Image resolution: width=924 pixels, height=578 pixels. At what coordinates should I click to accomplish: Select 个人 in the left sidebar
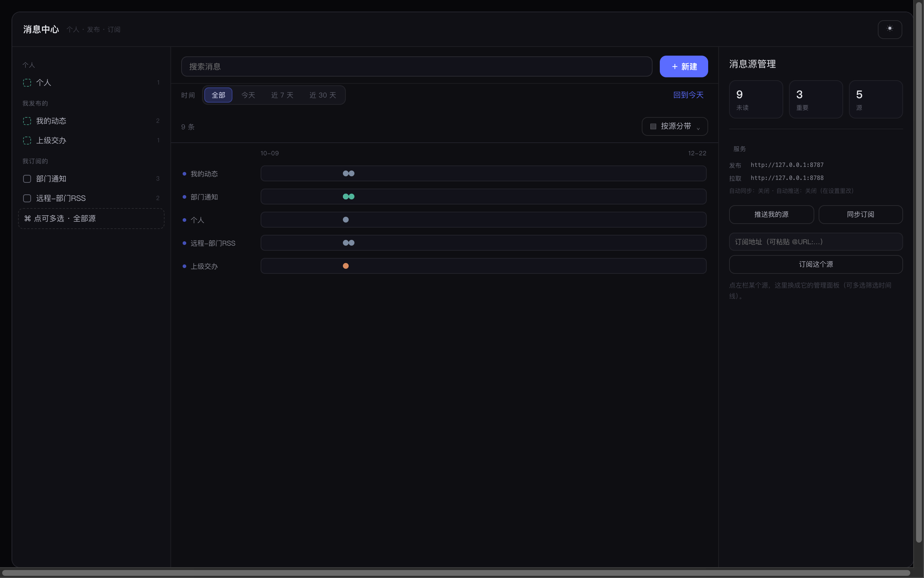point(91,83)
